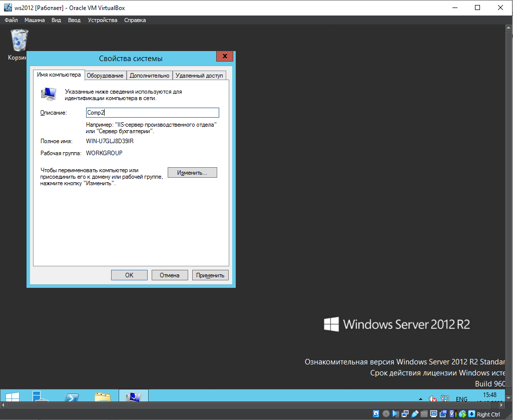Click the 15:48 clock in tray
The width and height of the screenshot is (513, 420).
click(489, 395)
